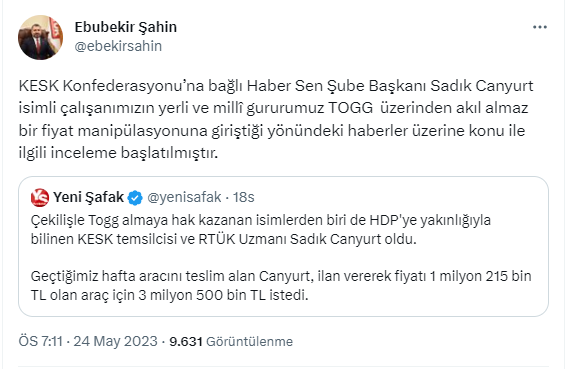View the 9.631 Görüntülenme count
The height and width of the screenshot is (369, 565).
(231, 341)
